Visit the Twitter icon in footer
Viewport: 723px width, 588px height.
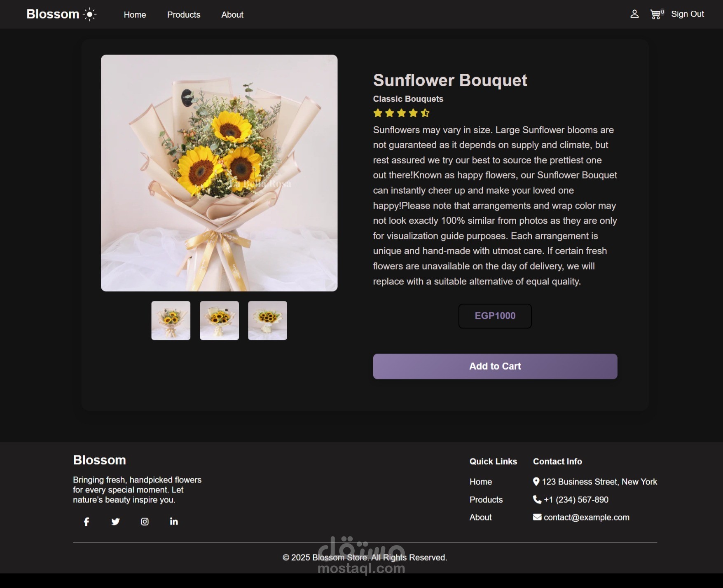(115, 522)
